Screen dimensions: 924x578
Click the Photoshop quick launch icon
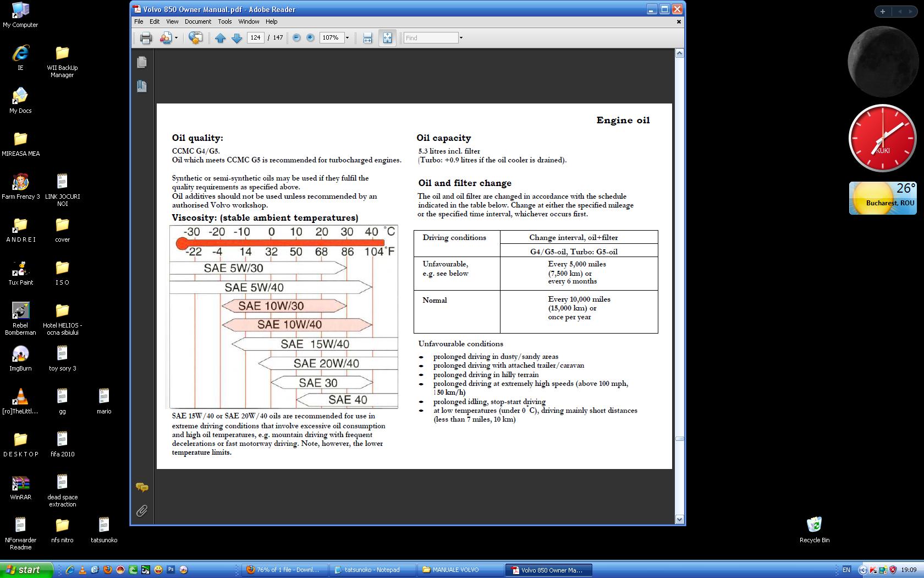(x=171, y=570)
